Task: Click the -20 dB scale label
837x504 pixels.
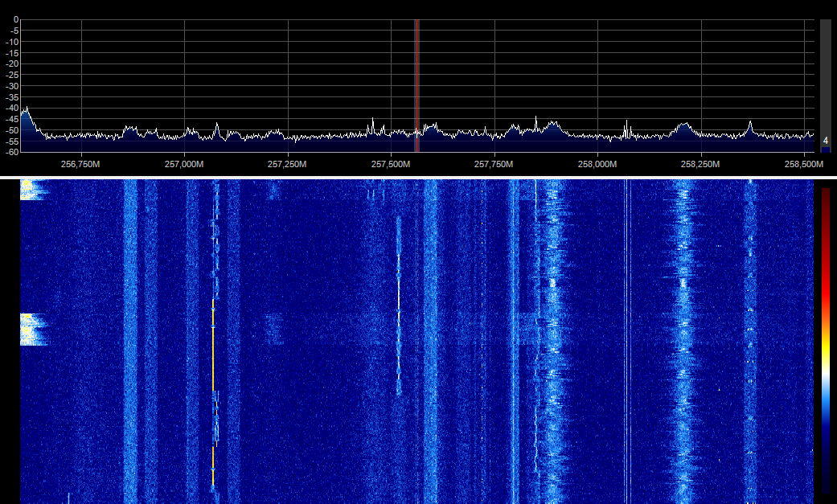Action: (12, 64)
